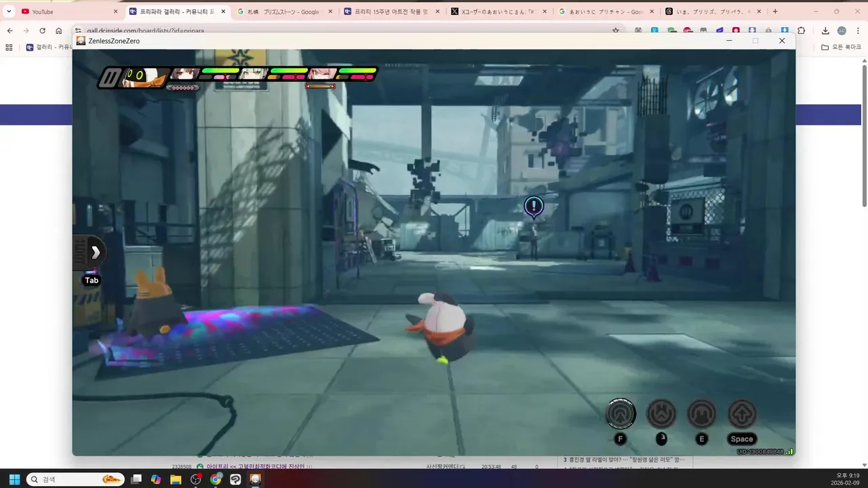Viewport: 868px width, 488px height.
Task: Open Task View on the taskbar
Action: (x=136, y=479)
